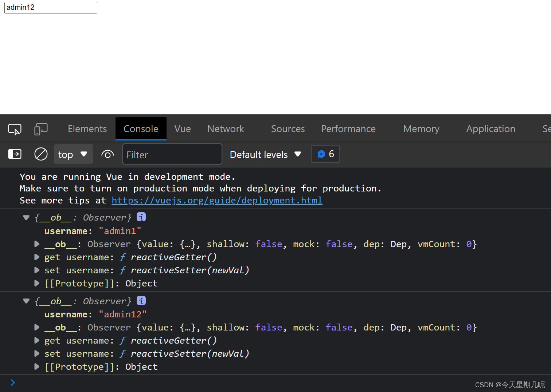This screenshot has width=551, height=392.
Task: Click the message count badge showing 6
Action: click(x=325, y=154)
